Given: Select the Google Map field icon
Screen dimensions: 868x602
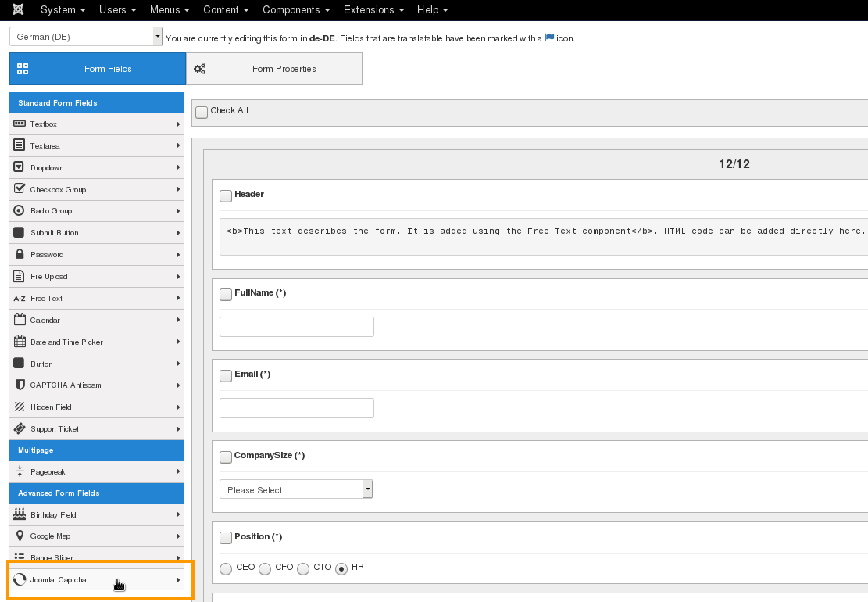Looking at the screenshot, I should (x=18, y=536).
